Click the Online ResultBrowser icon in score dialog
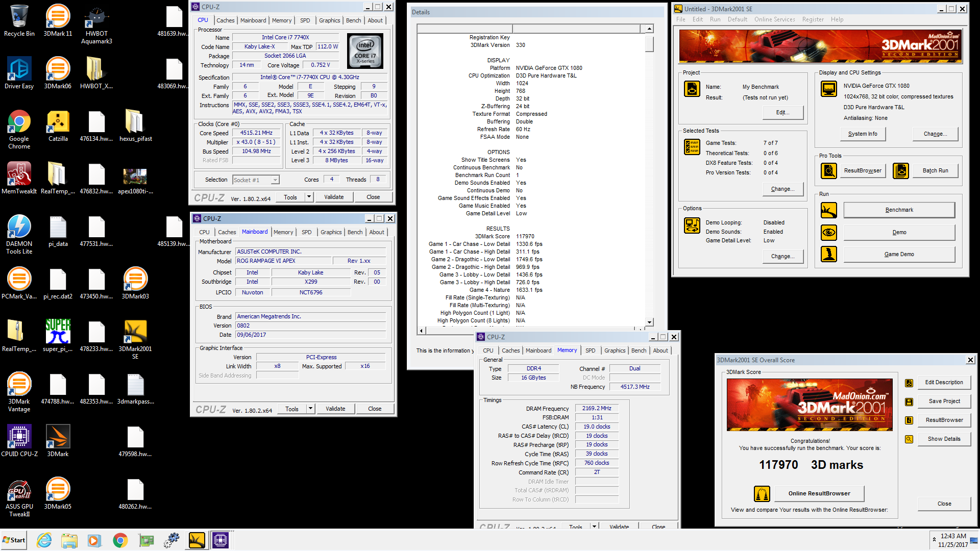 click(x=762, y=493)
